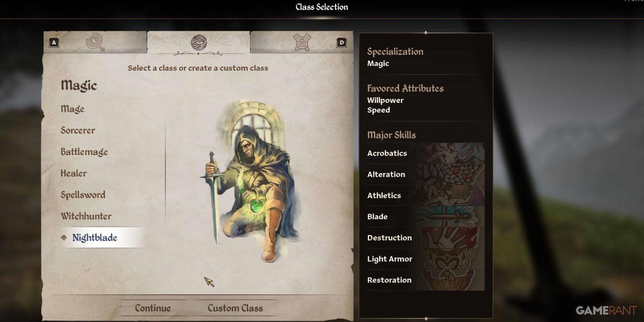Select the Combat axe tab icon

point(95,42)
